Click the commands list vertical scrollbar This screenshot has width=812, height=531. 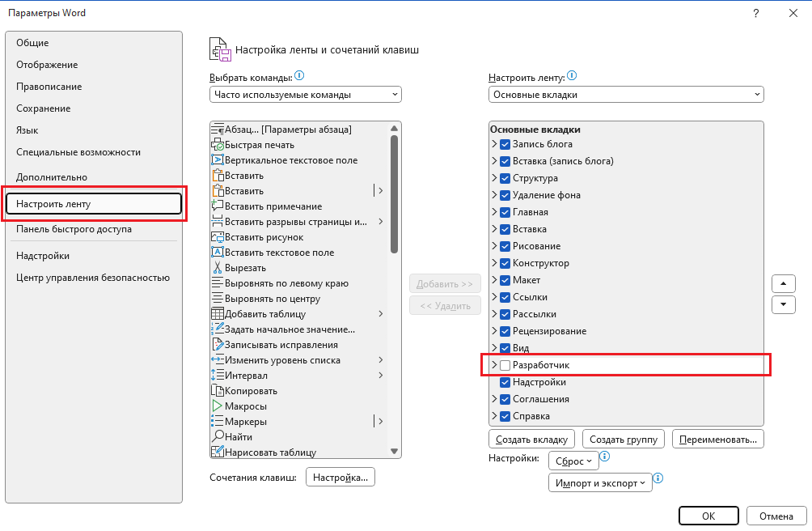[x=394, y=194]
